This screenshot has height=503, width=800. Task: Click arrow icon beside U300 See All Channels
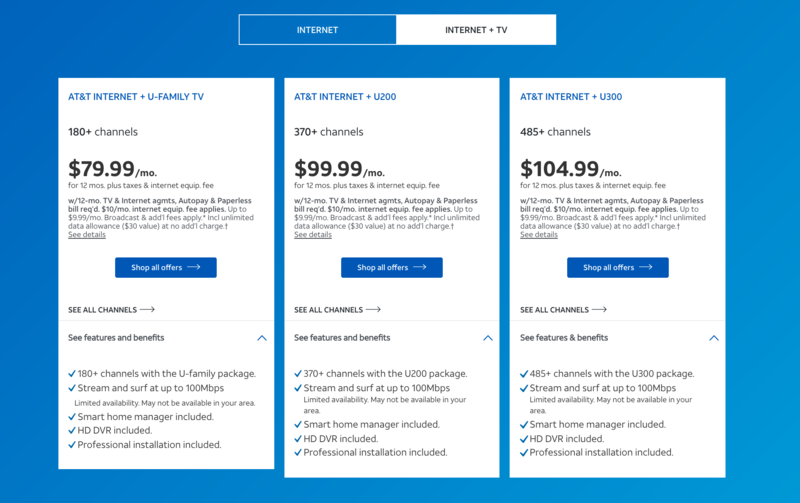pyautogui.click(x=600, y=310)
